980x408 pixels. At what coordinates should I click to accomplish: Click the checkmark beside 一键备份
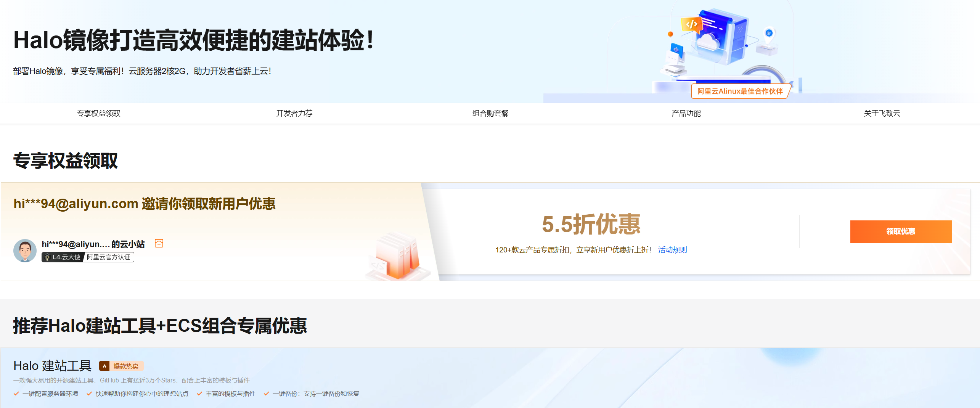267,394
